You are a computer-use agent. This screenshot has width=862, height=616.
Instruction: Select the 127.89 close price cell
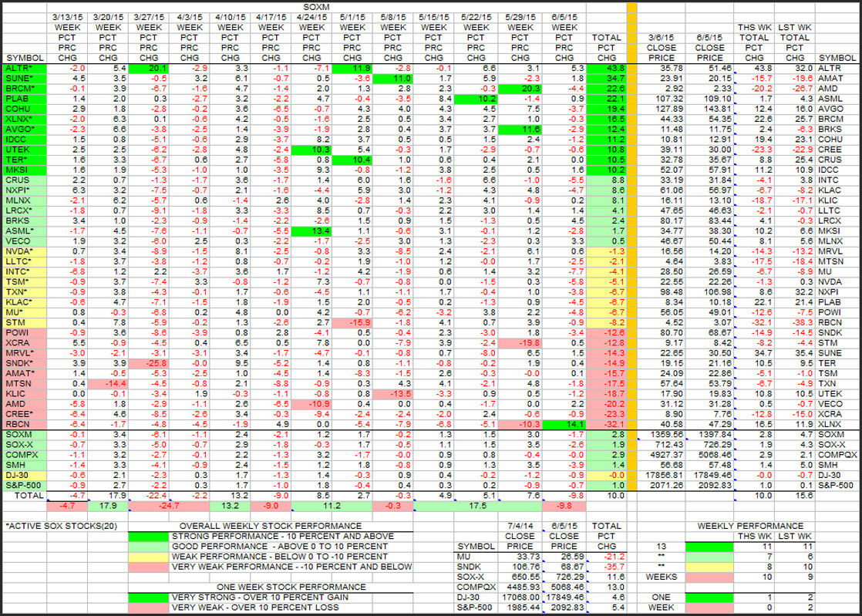pyautogui.click(x=661, y=109)
